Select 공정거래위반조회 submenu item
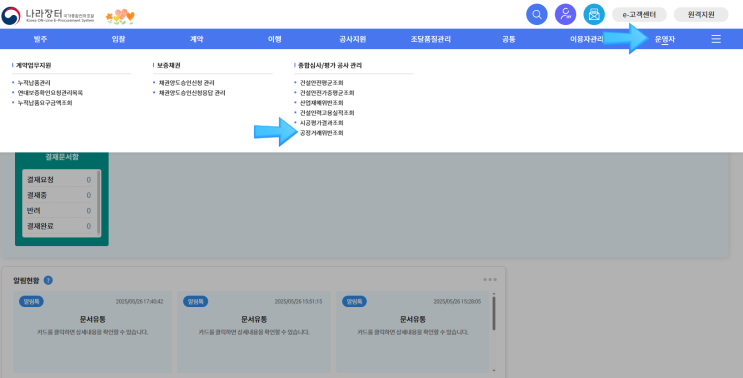This screenshot has height=378, width=743. (x=322, y=133)
